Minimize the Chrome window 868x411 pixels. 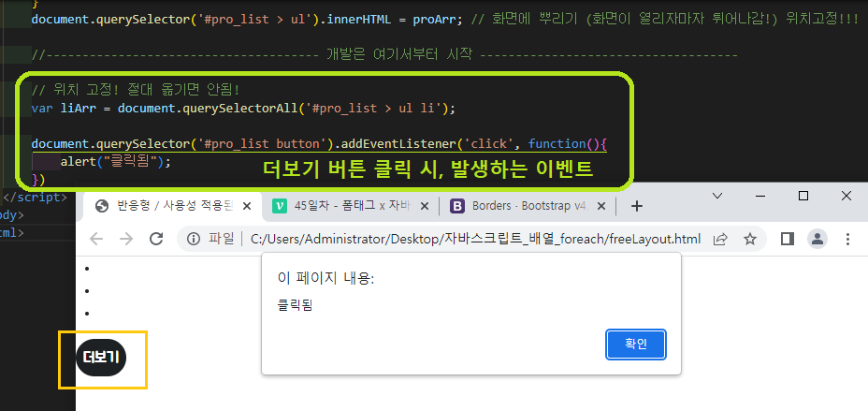click(x=760, y=196)
